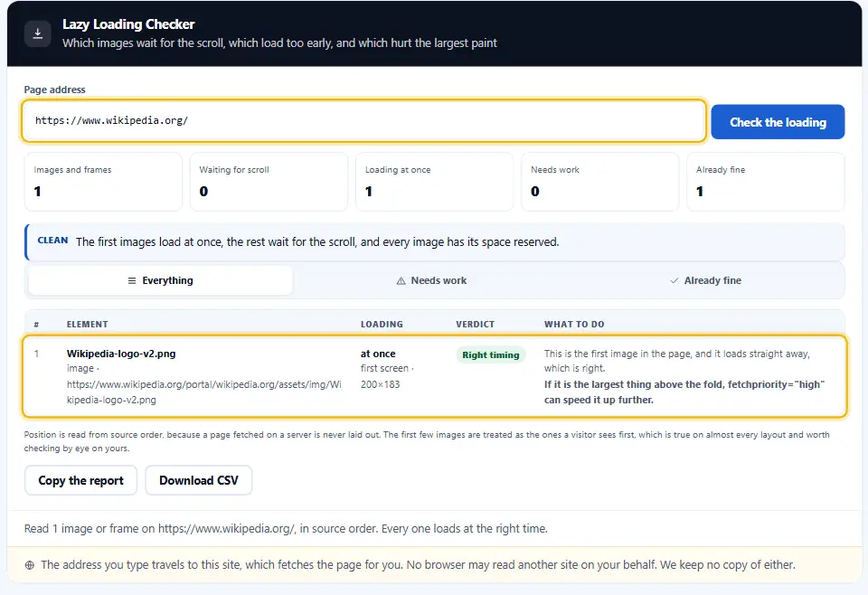Click the checkmark icon beside Already fine
Image resolution: width=868 pixels, height=595 pixels.
(x=675, y=280)
